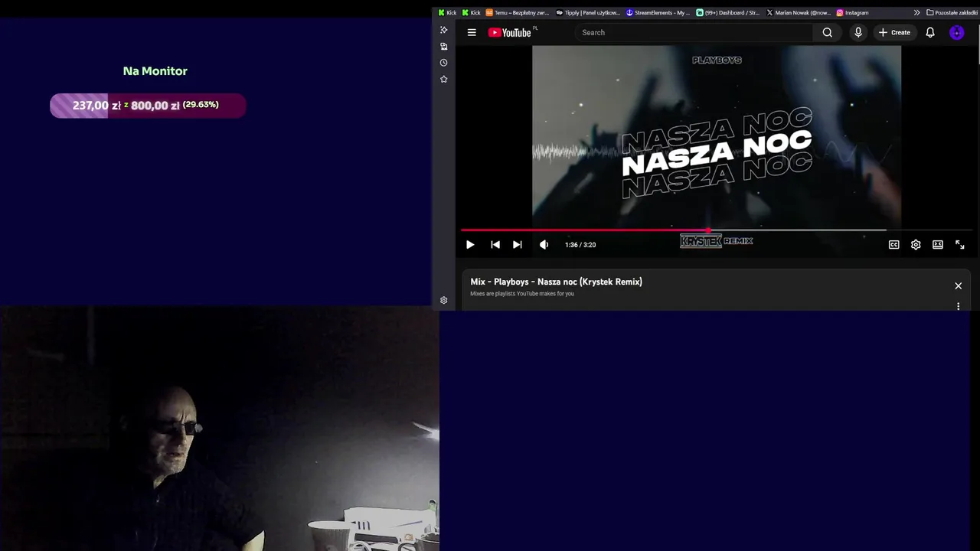980x551 pixels.
Task: Close the Mix playlist panel
Action: (958, 285)
